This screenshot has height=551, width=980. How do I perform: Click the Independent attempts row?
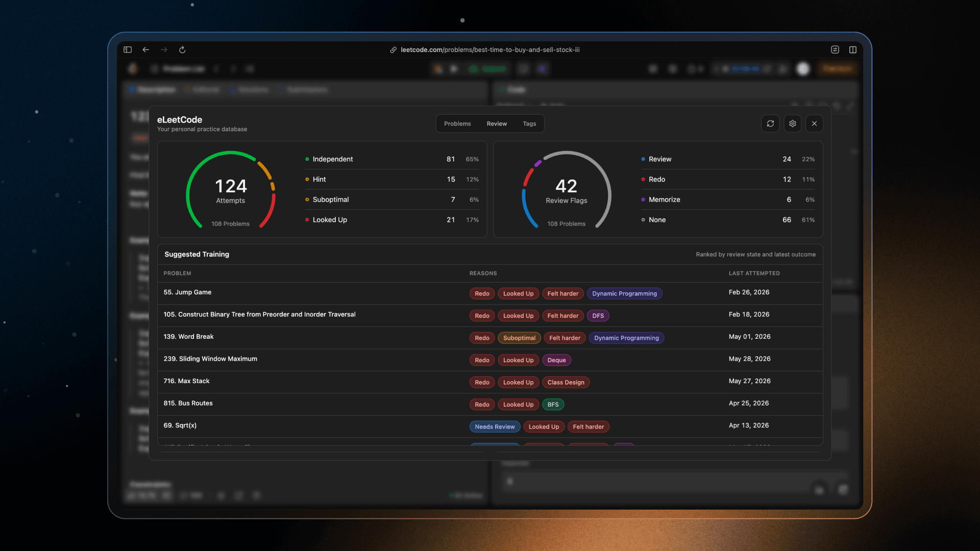click(x=391, y=159)
